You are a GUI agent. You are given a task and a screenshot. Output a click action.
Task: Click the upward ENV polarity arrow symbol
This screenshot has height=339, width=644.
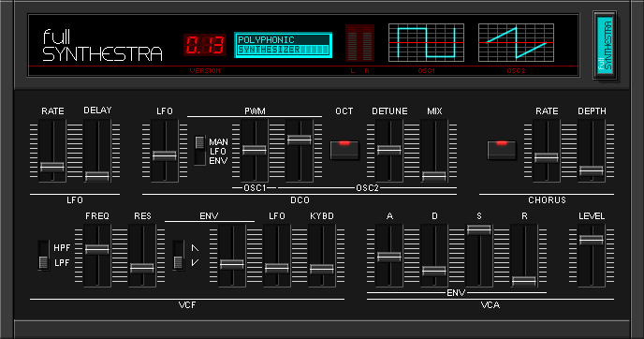(x=195, y=248)
